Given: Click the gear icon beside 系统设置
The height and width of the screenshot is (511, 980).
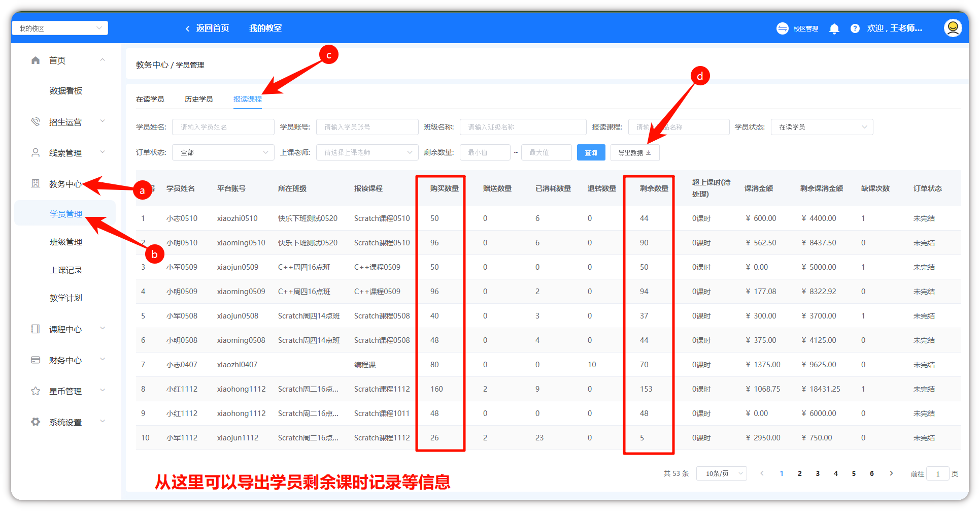Looking at the screenshot, I should [36, 422].
